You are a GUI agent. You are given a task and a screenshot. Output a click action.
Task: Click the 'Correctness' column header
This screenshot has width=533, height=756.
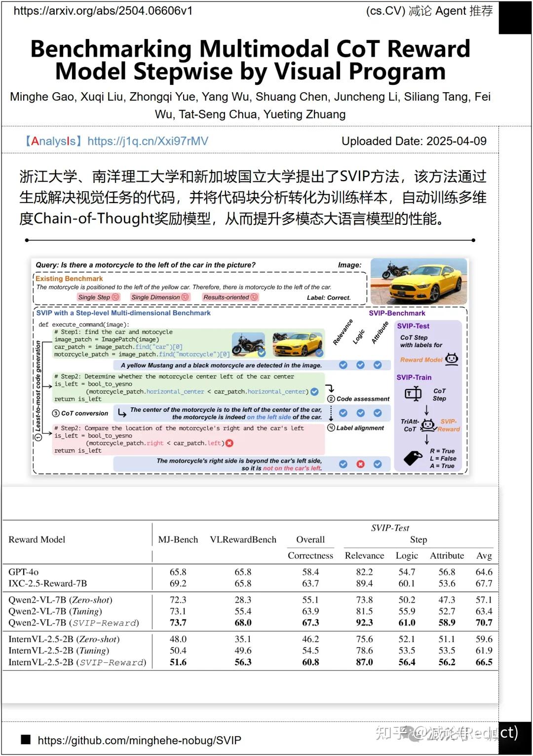310,555
